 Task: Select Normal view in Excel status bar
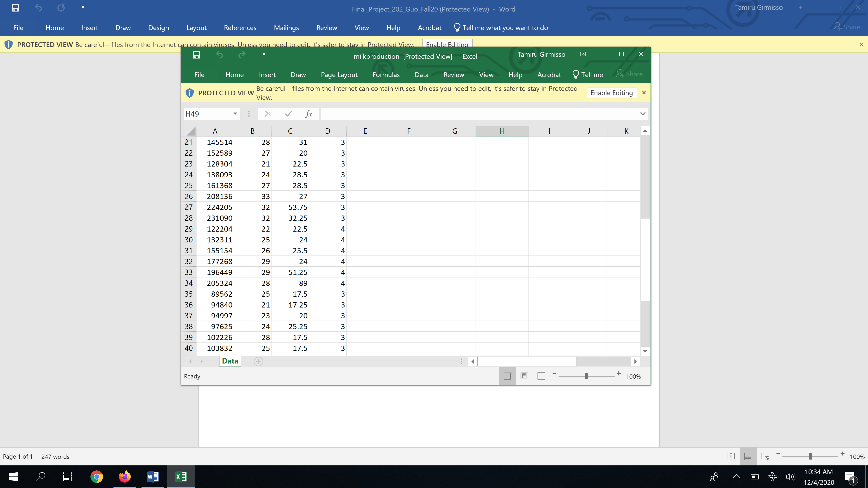coord(507,376)
